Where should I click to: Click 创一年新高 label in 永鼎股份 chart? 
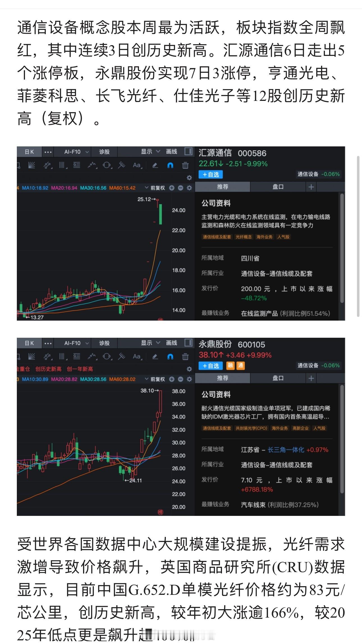pos(80,369)
